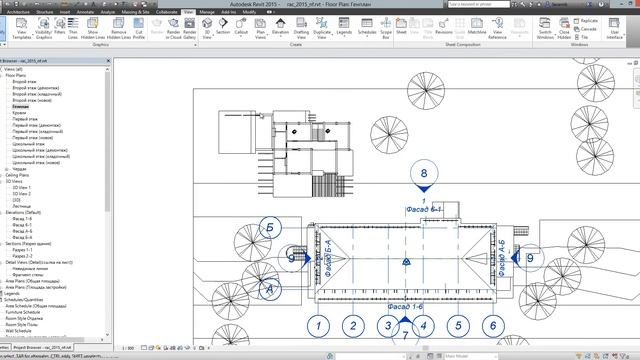Viewport: 640px width, 360px height.
Task: Select 'Разрез 1-1' section in browser
Action: pos(22,250)
